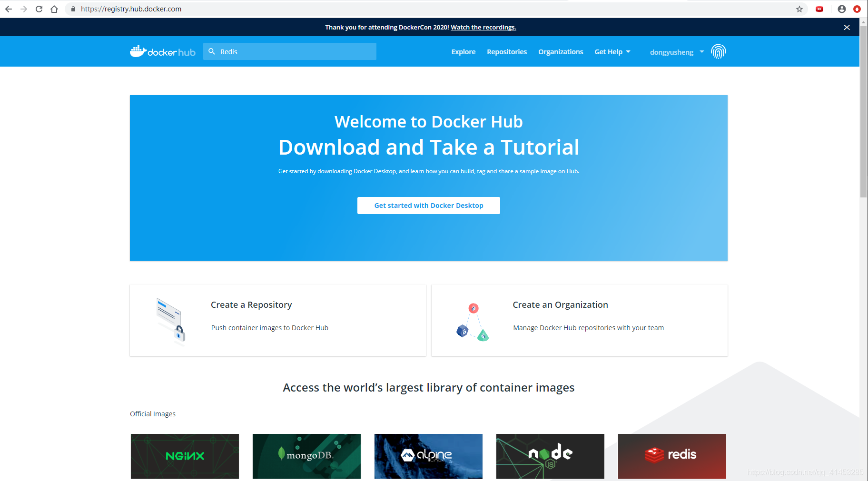This screenshot has width=868, height=481.
Task: Open the dongyusheng account dropdown
Action: pos(677,52)
